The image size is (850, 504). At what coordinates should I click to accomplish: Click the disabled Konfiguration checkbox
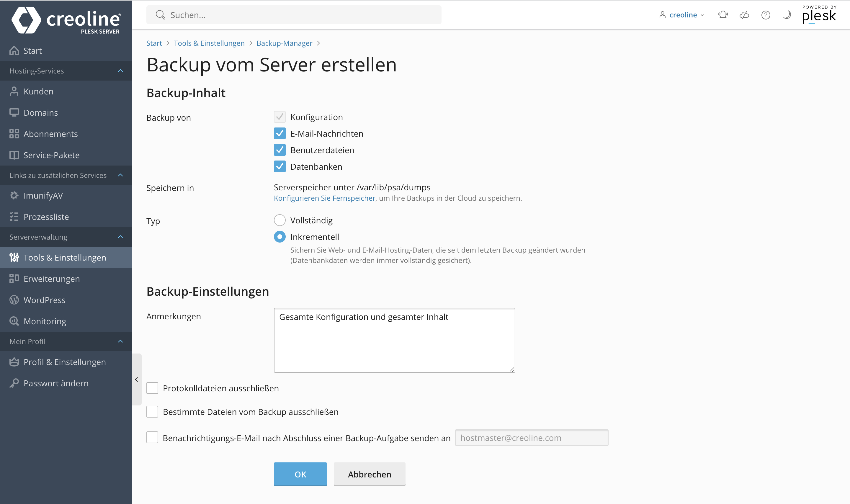coord(279,117)
